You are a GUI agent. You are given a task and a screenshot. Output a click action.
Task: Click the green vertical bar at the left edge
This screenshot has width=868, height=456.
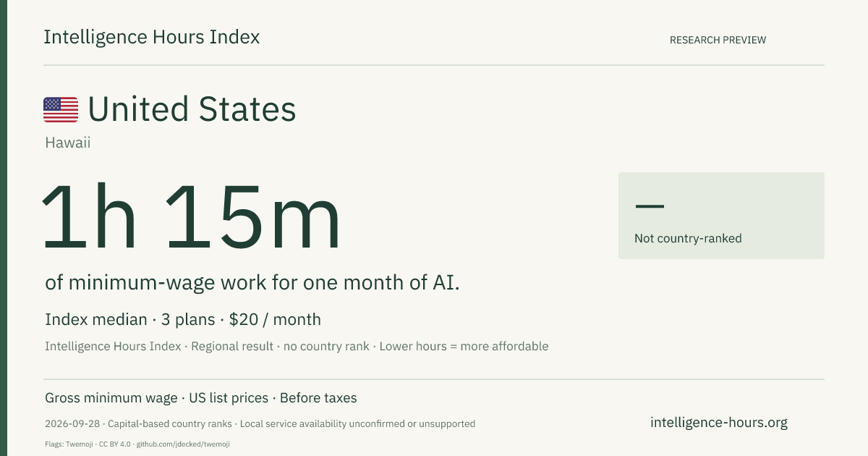(4, 228)
